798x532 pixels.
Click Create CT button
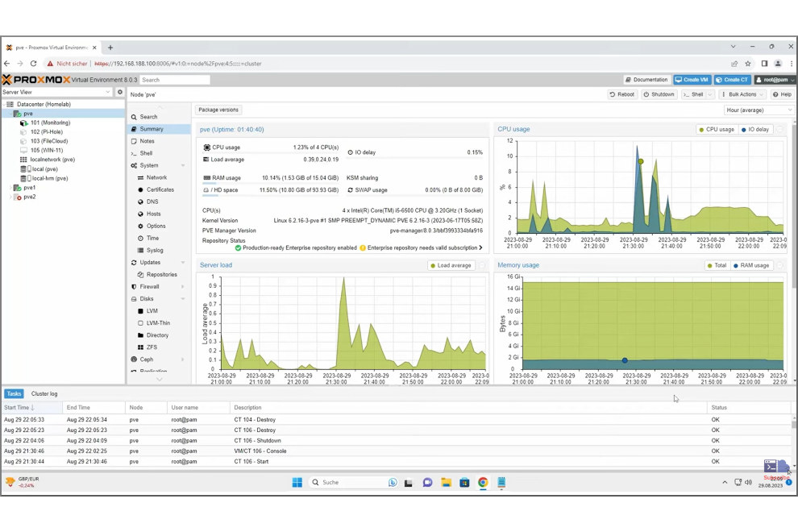(x=733, y=80)
